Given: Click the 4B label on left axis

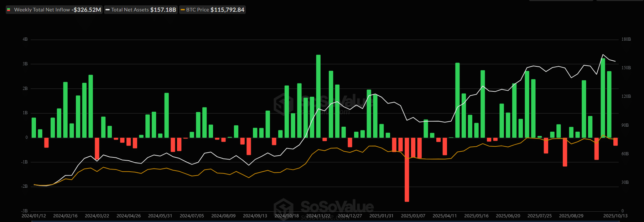Looking at the screenshot, I should [x=25, y=39].
